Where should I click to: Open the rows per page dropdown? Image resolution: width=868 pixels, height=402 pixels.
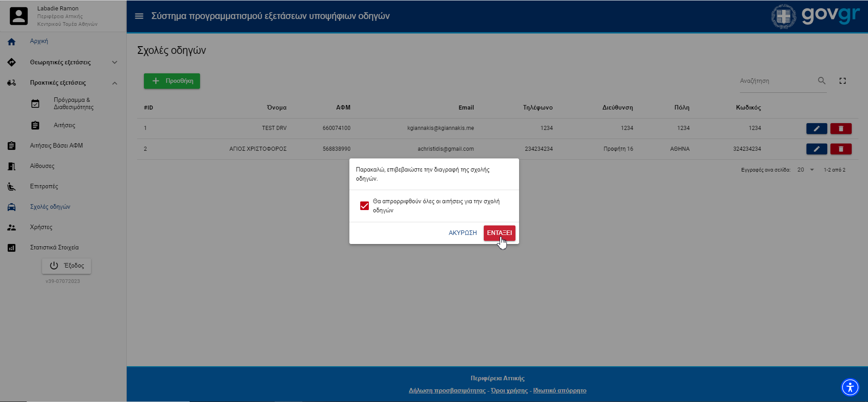pos(806,170)
